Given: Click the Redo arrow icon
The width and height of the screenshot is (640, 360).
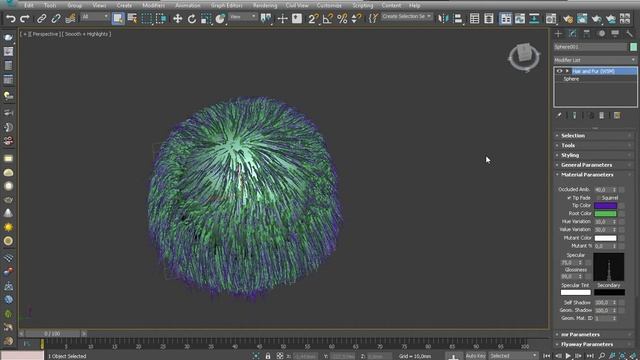Looking at the screenshot, I should 25,19.
